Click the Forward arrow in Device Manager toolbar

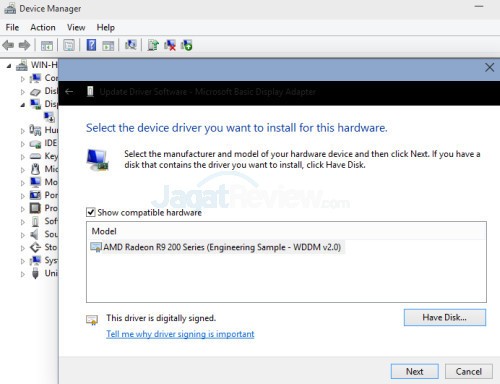[24, 45]
